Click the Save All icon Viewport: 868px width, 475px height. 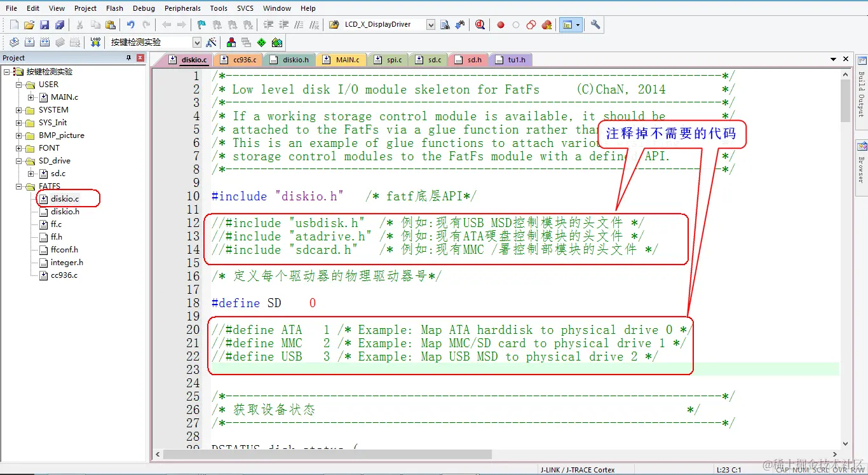tap(60, 25)
